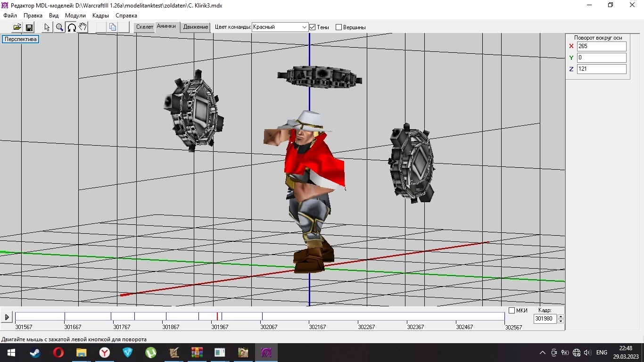
Task: Open the clock and date flyout
Action: click(x=626, y=353)
